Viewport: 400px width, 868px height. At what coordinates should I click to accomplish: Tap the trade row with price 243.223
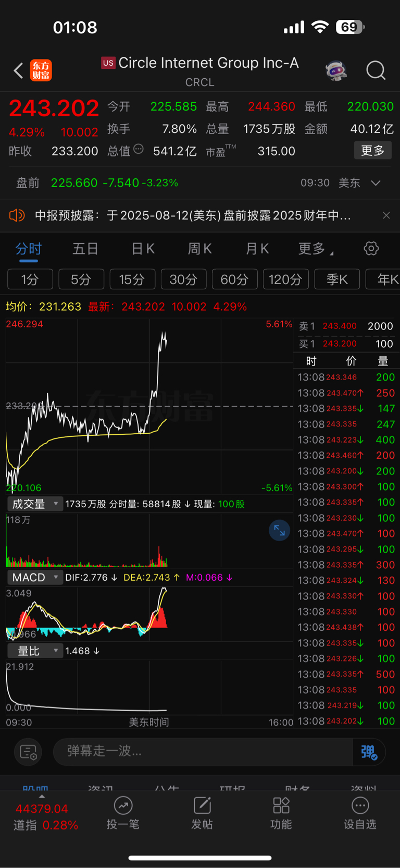coord(346,440)
